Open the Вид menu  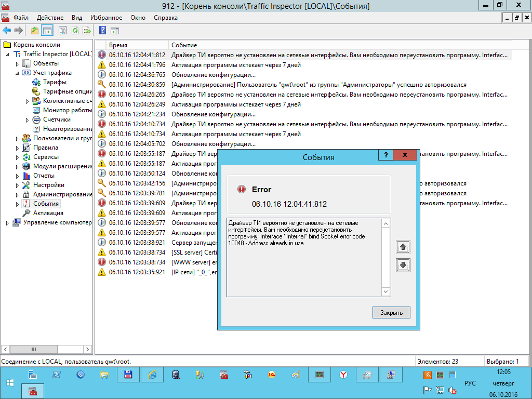[x=77, y=18]
